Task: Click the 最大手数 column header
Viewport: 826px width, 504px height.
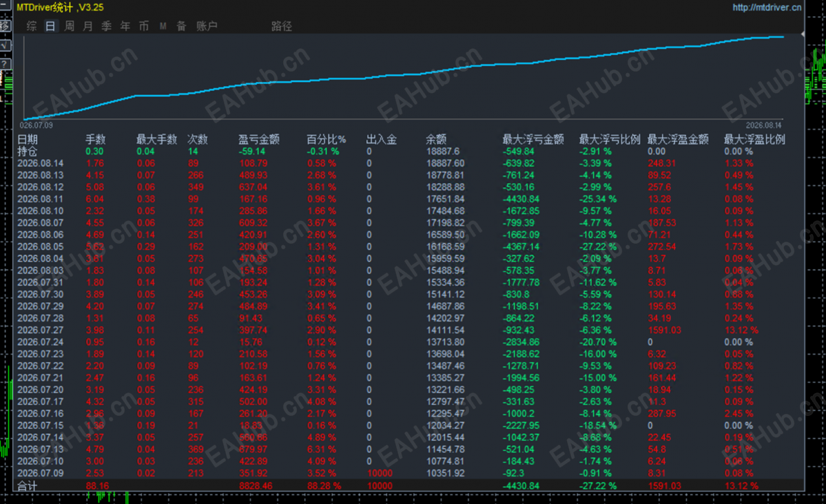Action: pos(156,140)
